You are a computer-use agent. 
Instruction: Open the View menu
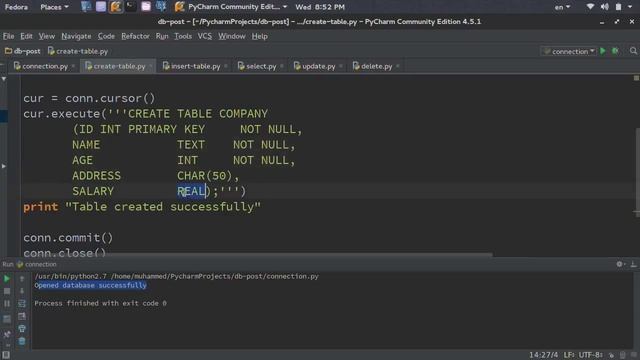tap(47, 36)
